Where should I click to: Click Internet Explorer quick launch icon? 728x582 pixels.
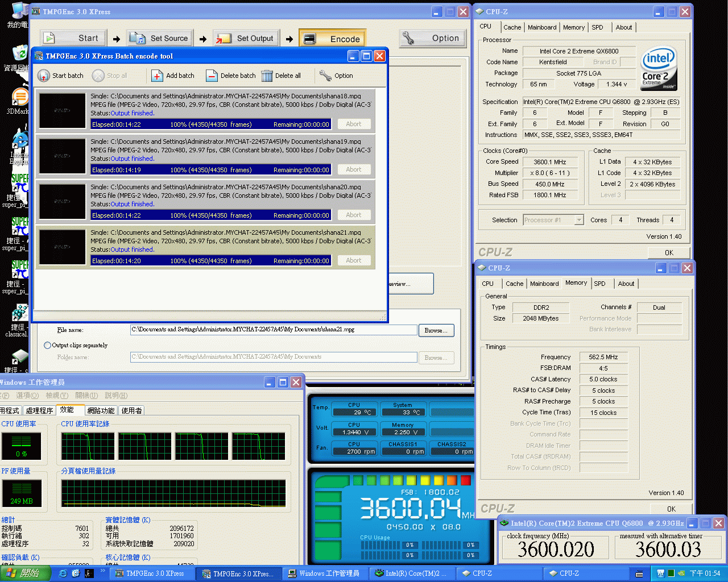click(x=63, y=573)
